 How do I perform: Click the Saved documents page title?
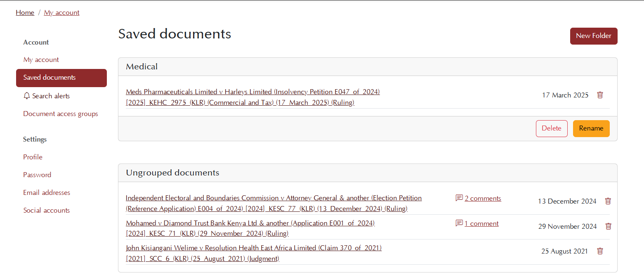point(175,34)
